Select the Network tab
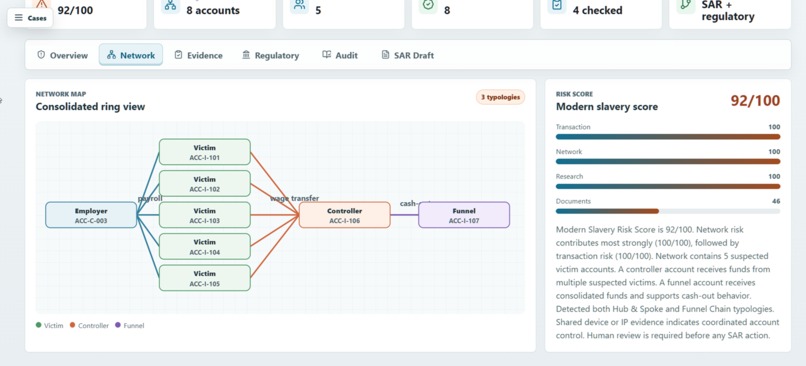Image resolution: width=806 pixels, height=366 pixels. pos(131,55)
